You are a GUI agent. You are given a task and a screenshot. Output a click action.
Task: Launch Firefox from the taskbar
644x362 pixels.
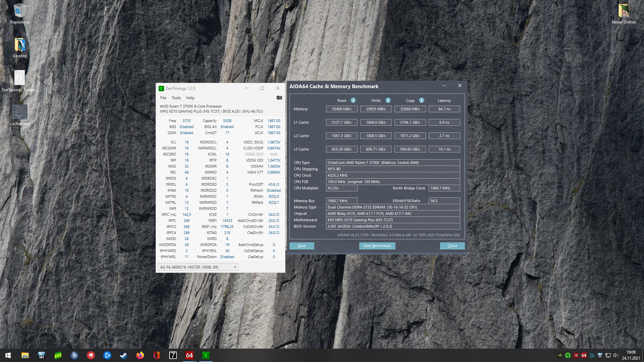[x=140, y=355]
